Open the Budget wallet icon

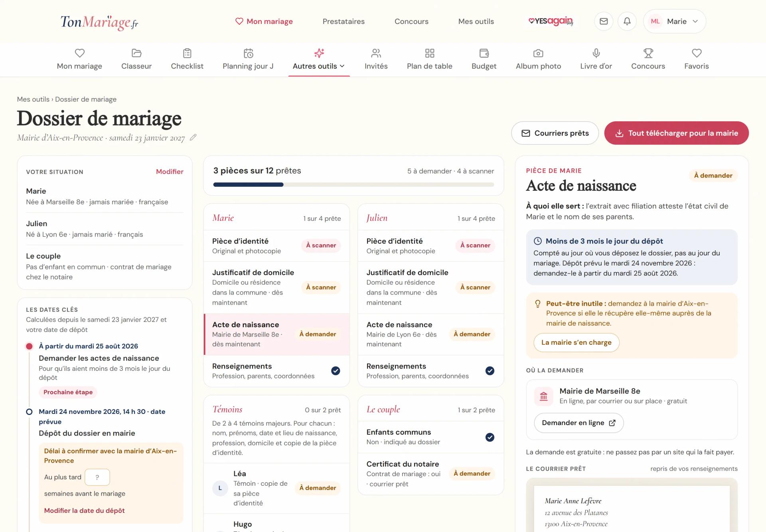click(484, 53)
